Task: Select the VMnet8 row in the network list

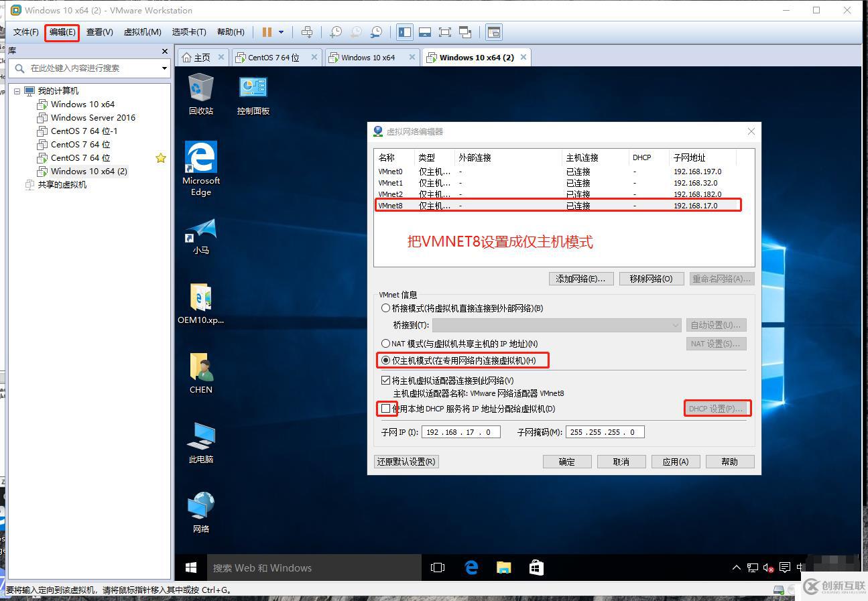Action: point(558,206)
